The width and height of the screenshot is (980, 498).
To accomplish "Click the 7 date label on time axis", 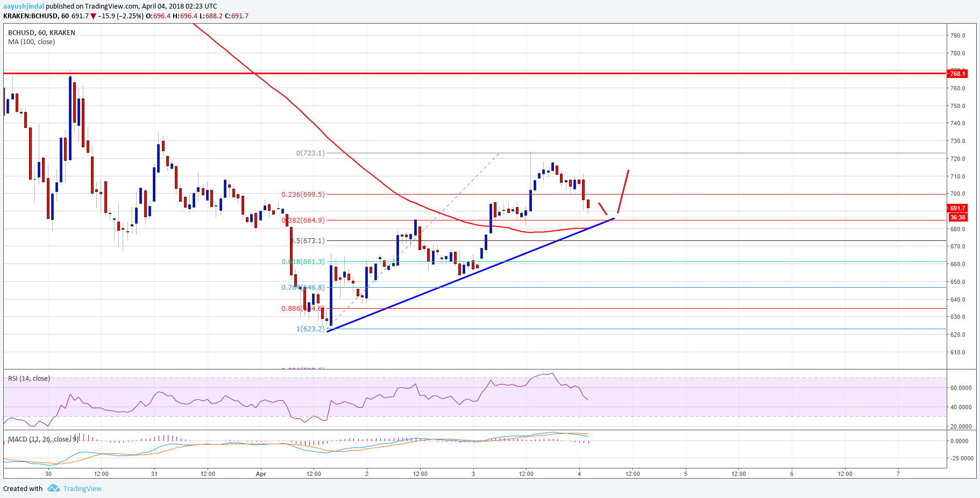I will point(898,474).
